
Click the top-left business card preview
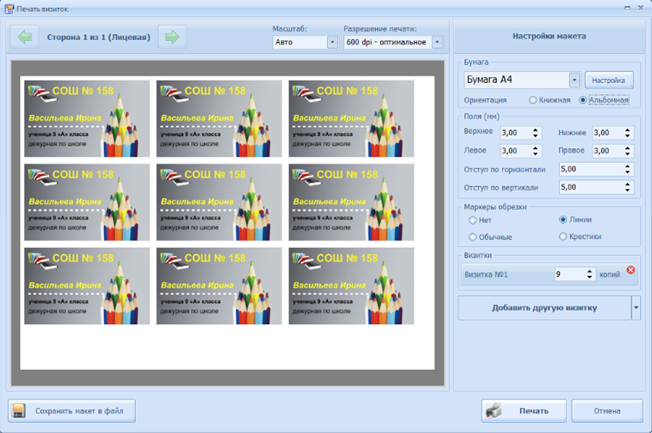pos(88,118)
